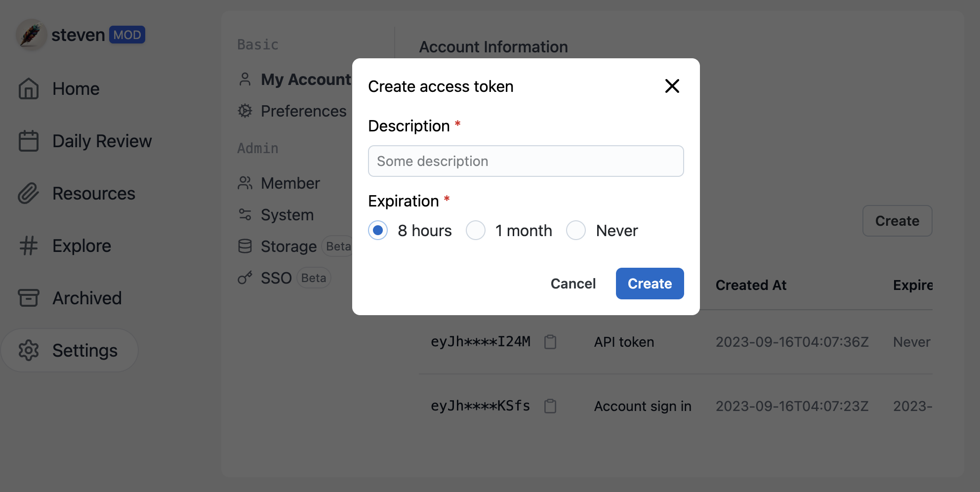980x492 pixels.
Task: Open the Preferences section
Action: (303, 111)
